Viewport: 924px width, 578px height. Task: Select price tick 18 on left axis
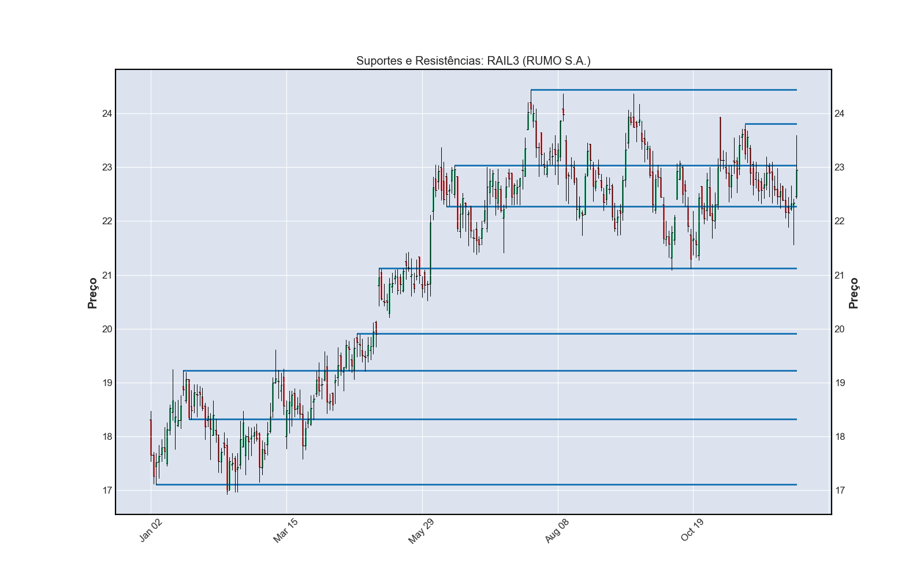coord(107,437)
